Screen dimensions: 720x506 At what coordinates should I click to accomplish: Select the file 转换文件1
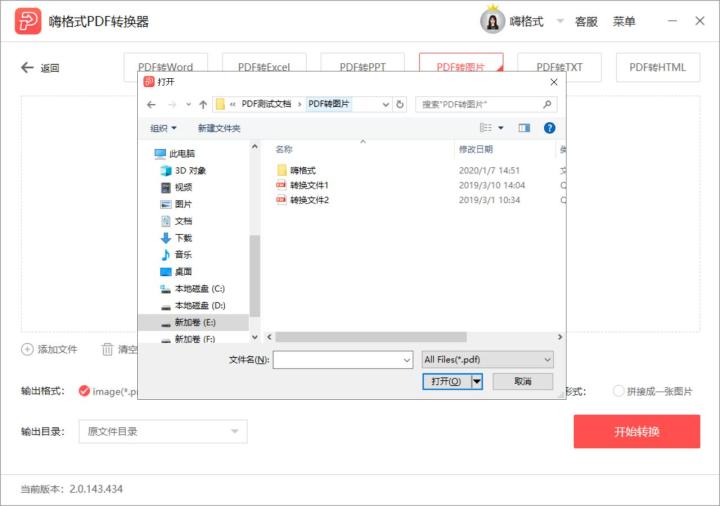coord(309,185)
